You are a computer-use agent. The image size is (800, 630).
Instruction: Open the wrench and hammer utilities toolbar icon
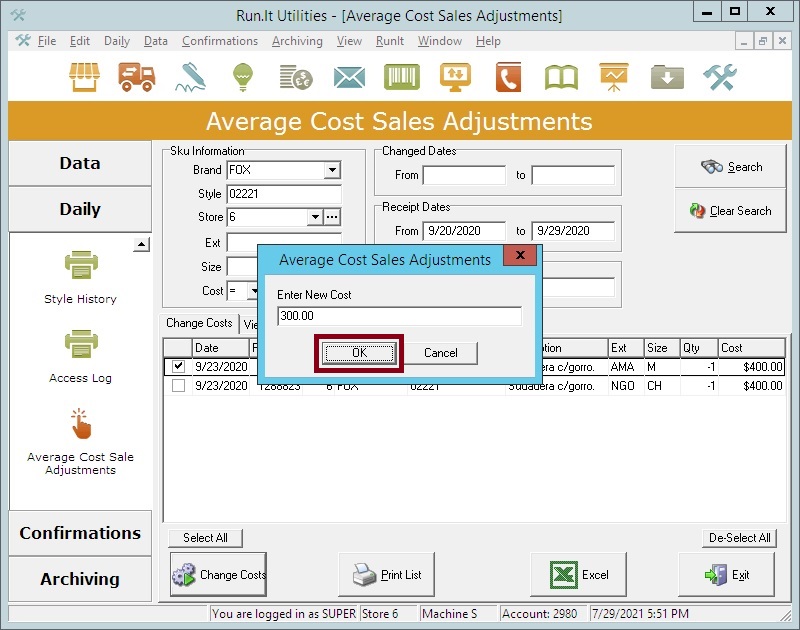coord(719,77)
